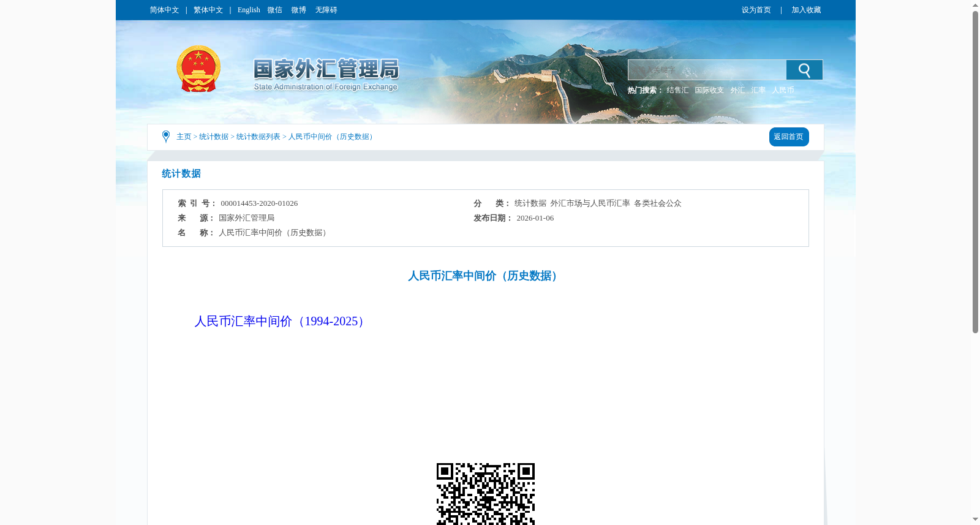Focus the keyword search input field

707,70
